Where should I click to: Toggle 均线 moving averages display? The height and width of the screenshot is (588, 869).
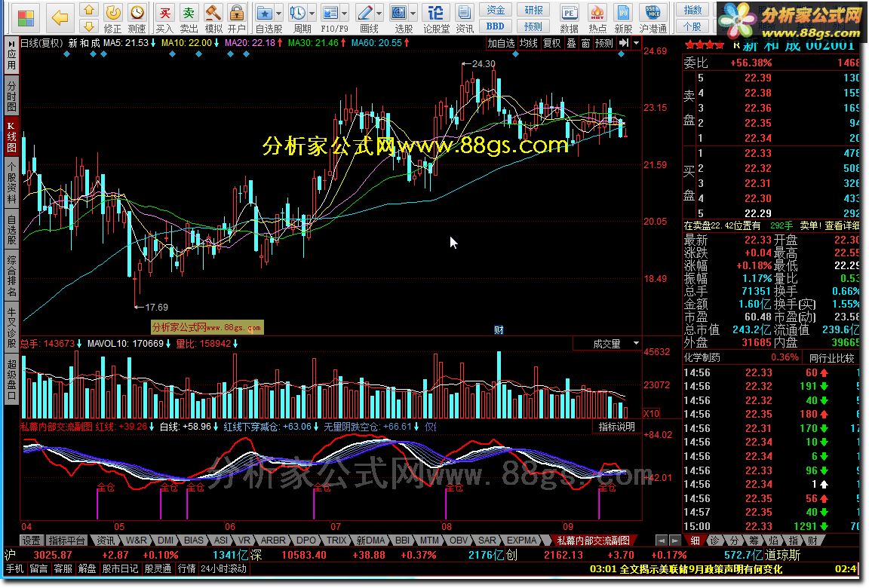pos(528,43)
